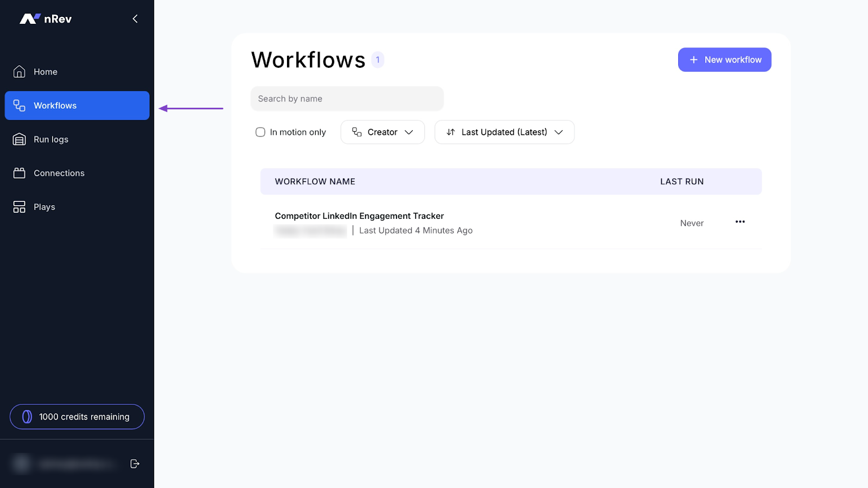This screenshot has height=488, width=868.
Task: Select Workflows in the sidebar
Action: (x=77, y=105)
